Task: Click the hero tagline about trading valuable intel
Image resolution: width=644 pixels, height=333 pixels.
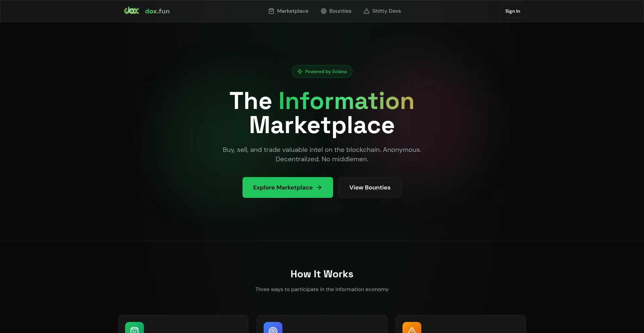Action: pyautogui.click(x=322, y=154)
